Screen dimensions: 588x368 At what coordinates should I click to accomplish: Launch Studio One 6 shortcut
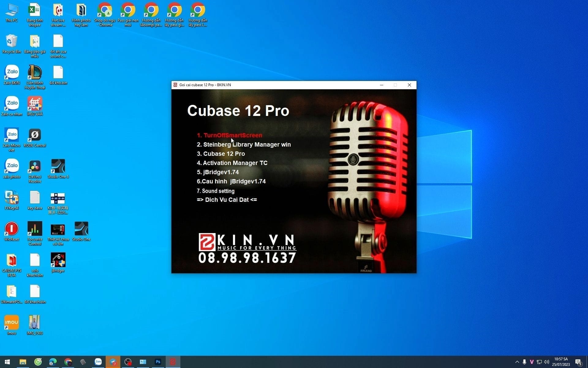click(x=58, y=169)
